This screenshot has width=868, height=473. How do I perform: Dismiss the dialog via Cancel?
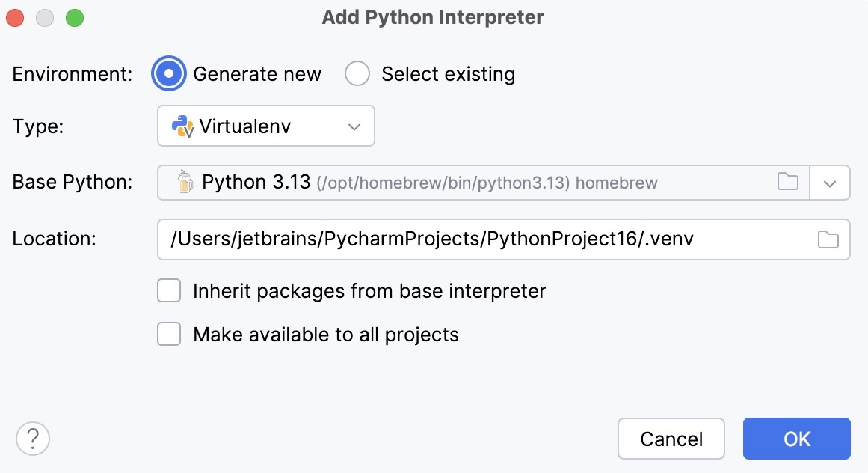click(671, 439)
